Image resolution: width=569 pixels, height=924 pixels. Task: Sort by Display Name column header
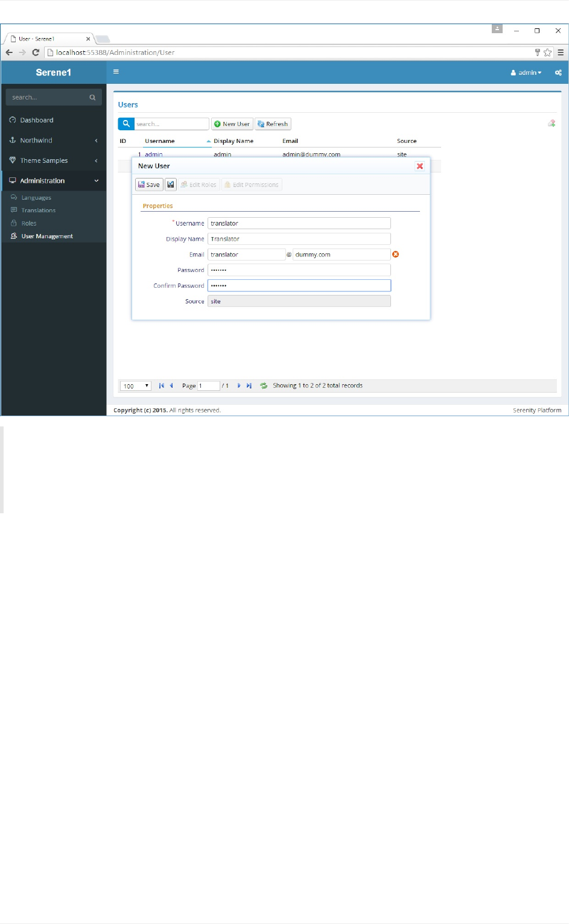click(234, 141)
